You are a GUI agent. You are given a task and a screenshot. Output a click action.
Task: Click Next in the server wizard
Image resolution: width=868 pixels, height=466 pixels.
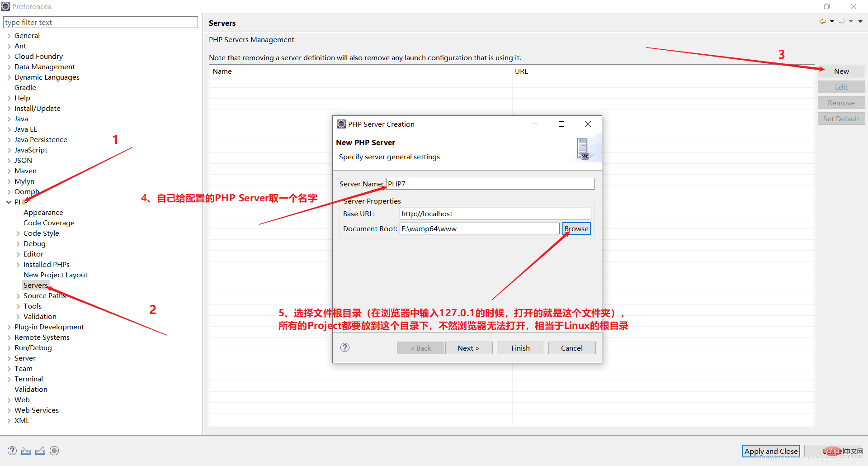tap(468, 348)
